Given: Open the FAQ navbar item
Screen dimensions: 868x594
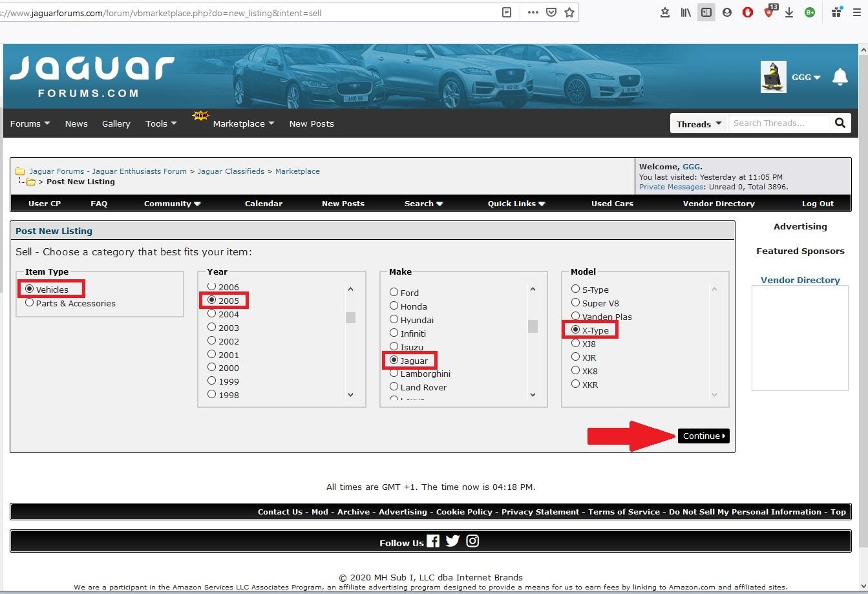Looking at the screenshot, I should click(99, 203).
